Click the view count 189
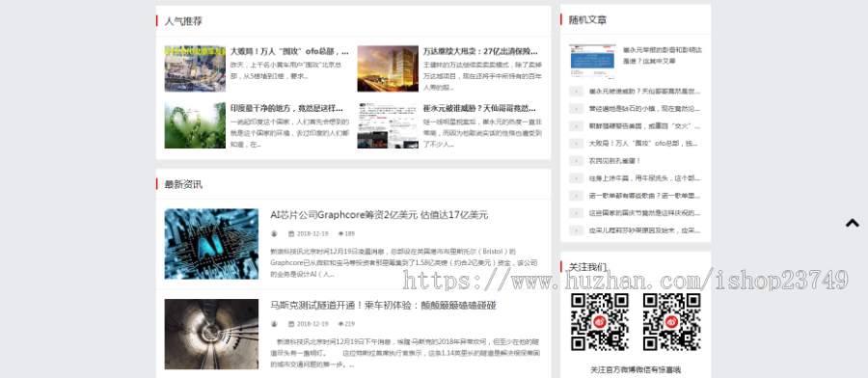This screenshot has width=868, height=378. coord(350,233)
